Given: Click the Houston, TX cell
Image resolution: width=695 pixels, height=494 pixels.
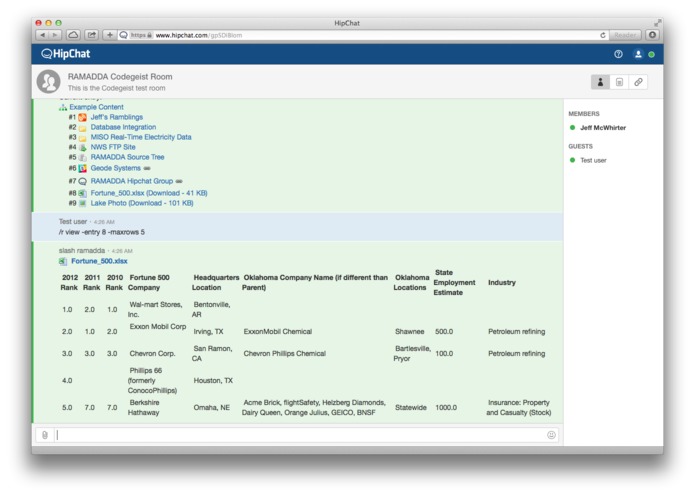Looking at the screenshot, I should click(213, 381).
